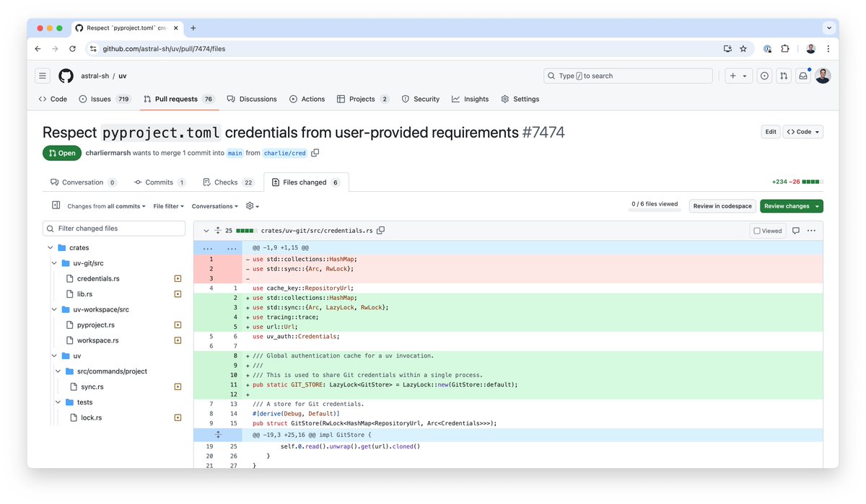Screen dimensions: 866x504
Task: Open the charliermarsh author link
Action: (107, 153)
